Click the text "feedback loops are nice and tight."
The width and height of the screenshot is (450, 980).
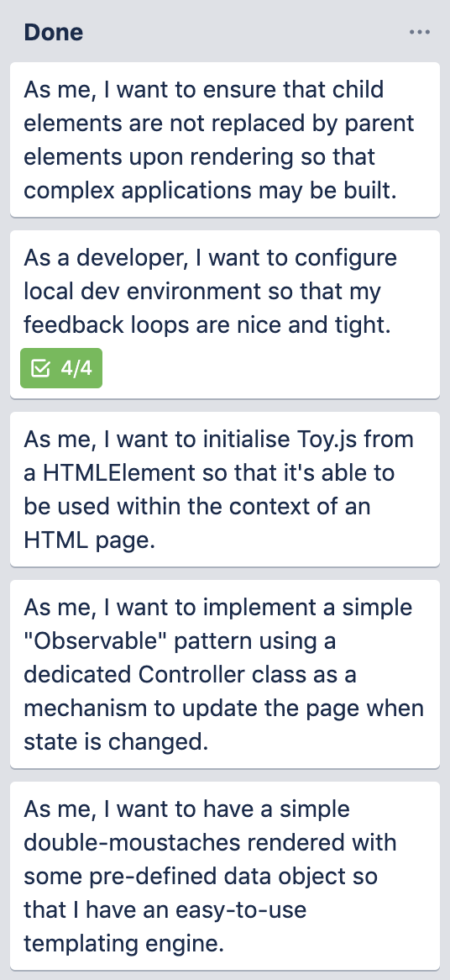[x=207, y=325]
